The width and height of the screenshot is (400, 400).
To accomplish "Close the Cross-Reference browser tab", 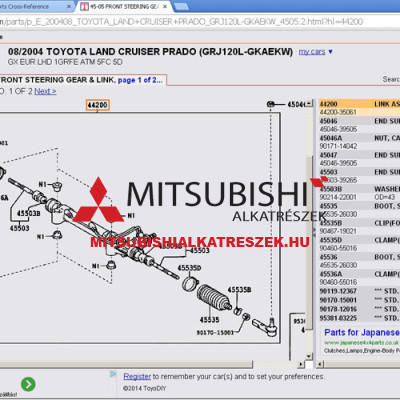I will point(69,6).
